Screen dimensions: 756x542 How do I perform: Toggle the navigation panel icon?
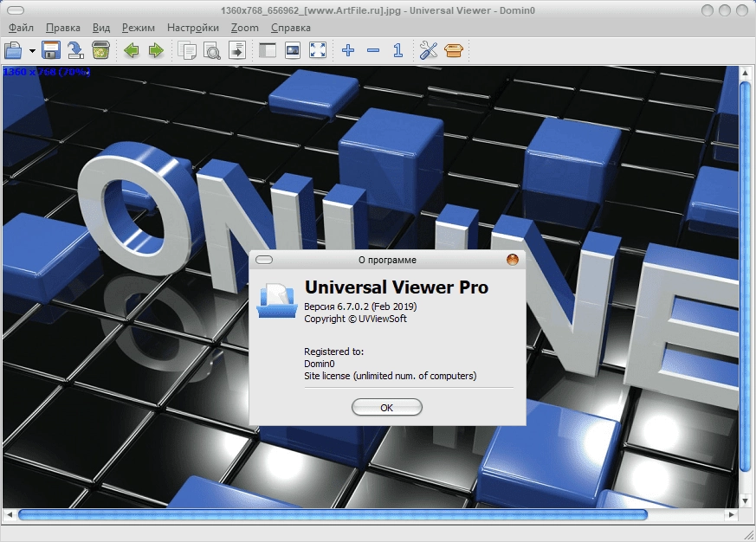click(268, 50)
